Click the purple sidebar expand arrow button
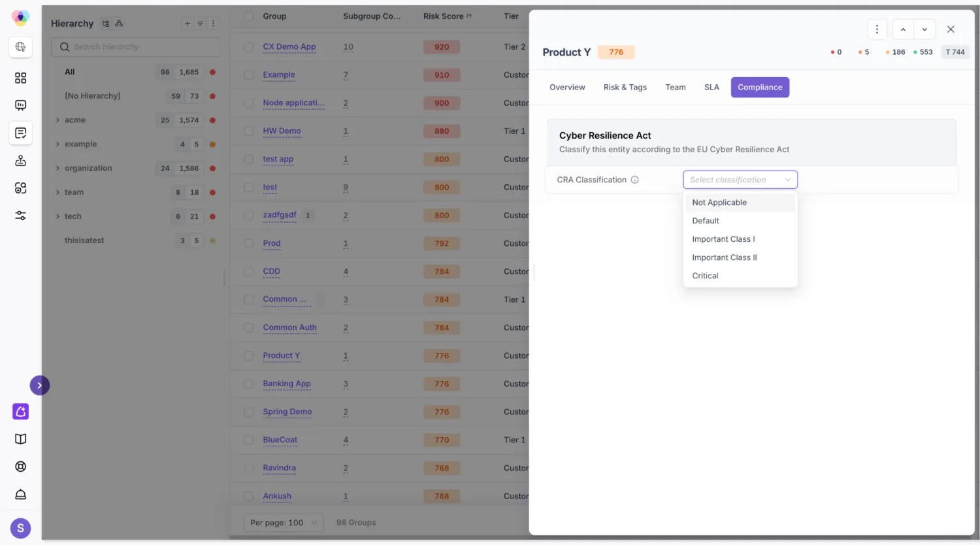This screenshot has width=980, height=545. click(x=40, y=386)
